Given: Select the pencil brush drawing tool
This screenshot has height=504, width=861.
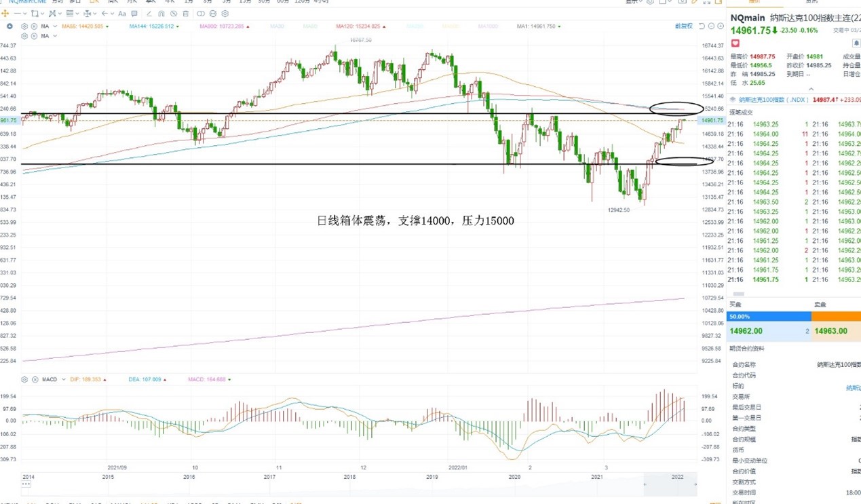Looking at the screenshot, I should tap(149, 14).
